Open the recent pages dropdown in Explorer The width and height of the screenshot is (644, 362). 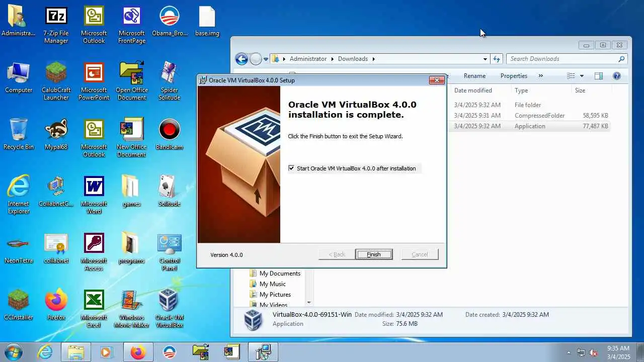pyautogui.click(x=266, y=59)
